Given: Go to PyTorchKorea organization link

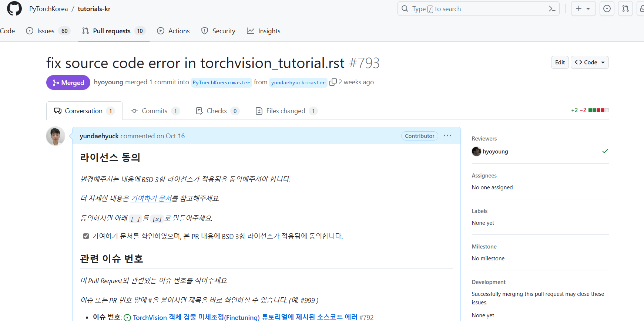Looking at the screenshot, I should coord(48,9).
